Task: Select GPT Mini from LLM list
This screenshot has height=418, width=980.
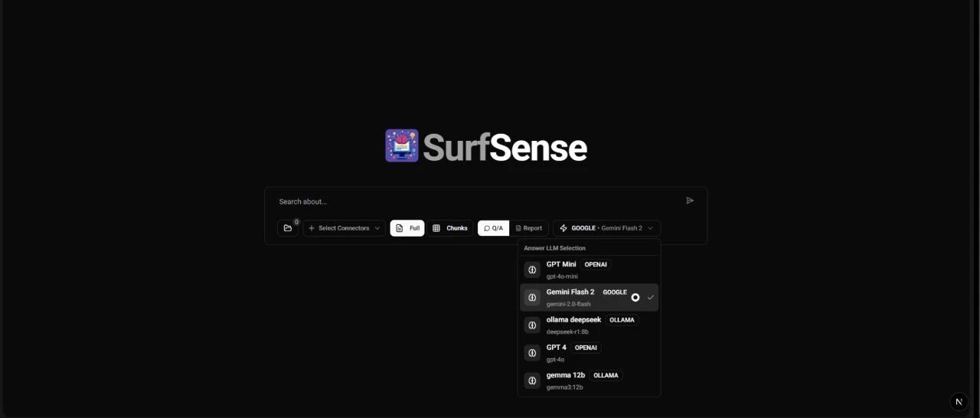Action: 589,269
